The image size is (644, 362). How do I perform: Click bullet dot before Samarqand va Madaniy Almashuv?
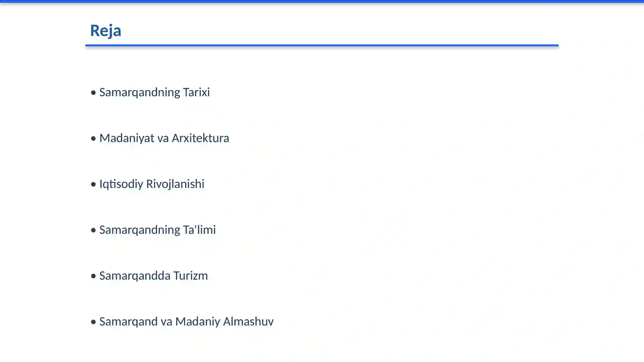pos(93,322)
